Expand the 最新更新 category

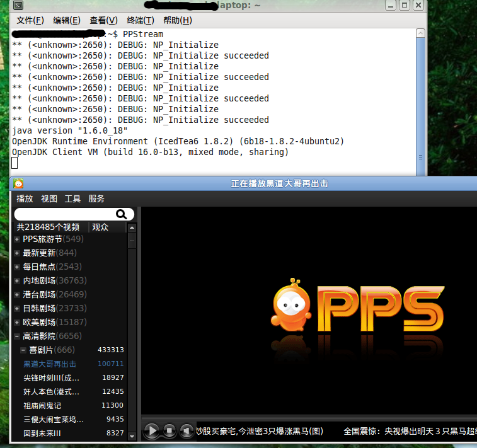pos(17,253)
